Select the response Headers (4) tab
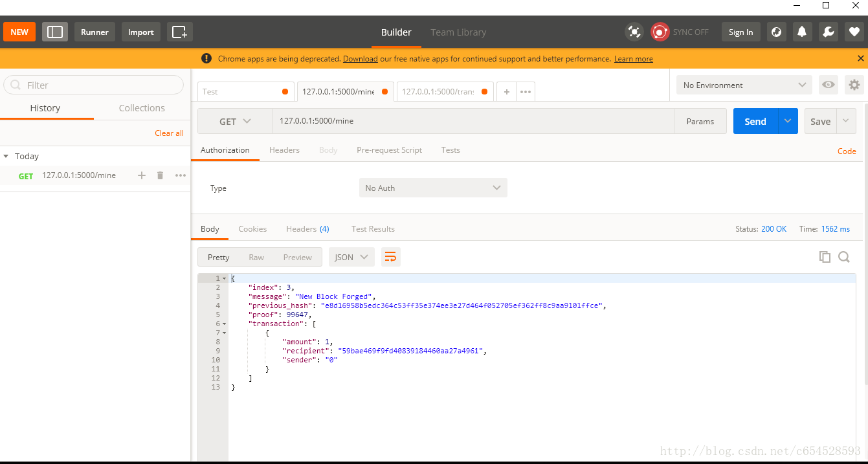The image size is (868, 464). click(x=307, y=229)
